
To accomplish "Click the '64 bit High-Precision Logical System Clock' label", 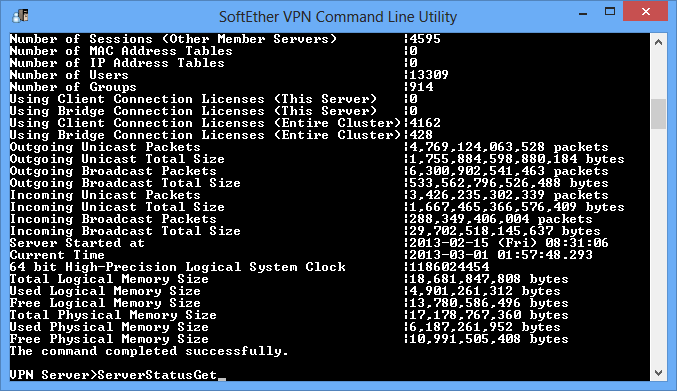I will pos(177,267).
